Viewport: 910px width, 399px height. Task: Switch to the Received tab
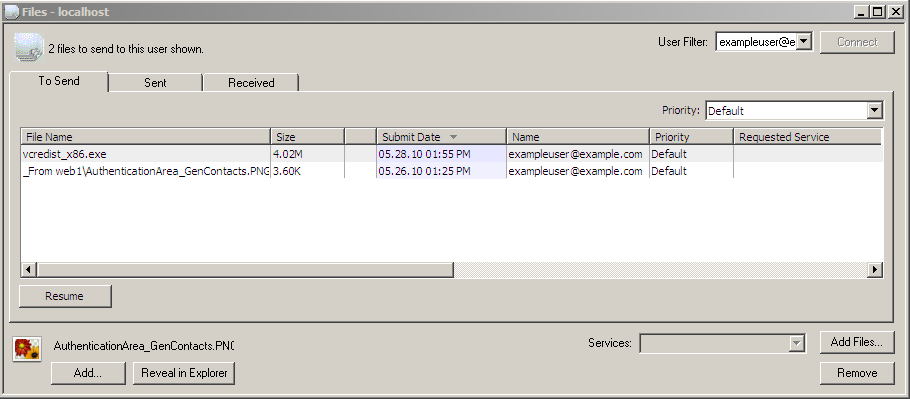pos(251,83)
